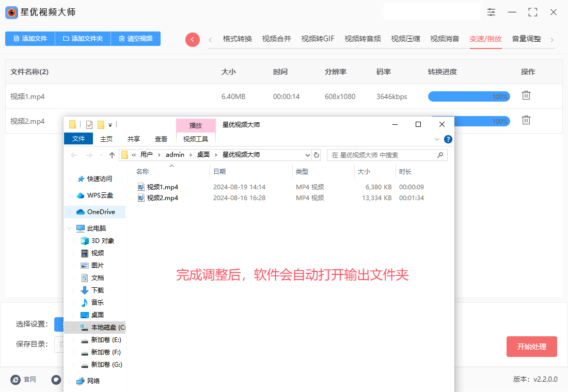Show previous function tabs with left chevron
This screenshot has height=392, width=568.
211,40
